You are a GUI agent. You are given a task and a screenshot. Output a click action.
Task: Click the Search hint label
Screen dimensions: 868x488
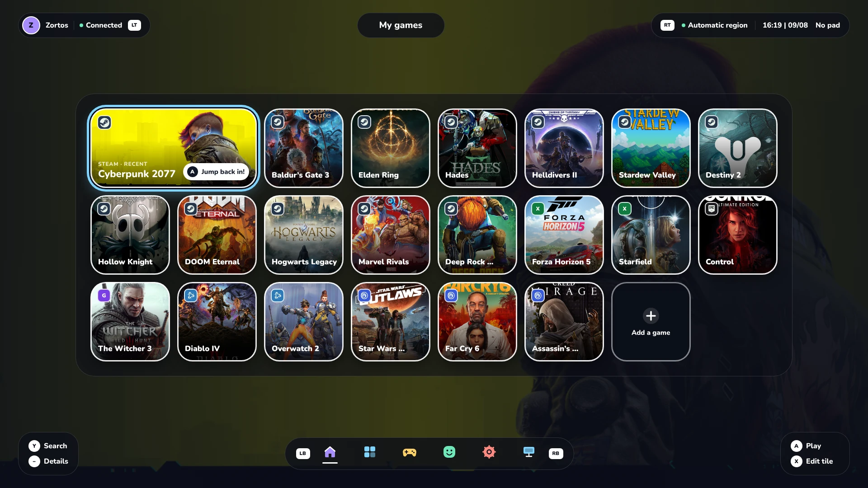[x=55, y=446]
